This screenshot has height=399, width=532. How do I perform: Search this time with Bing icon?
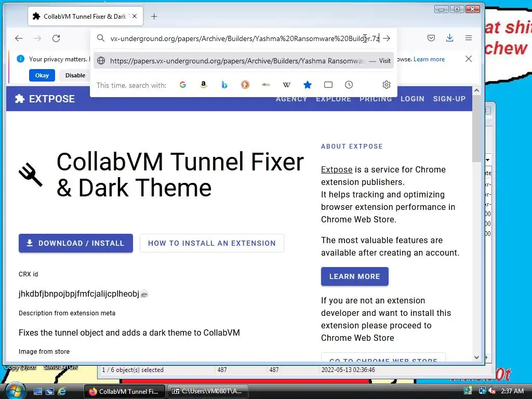(224, 85)
